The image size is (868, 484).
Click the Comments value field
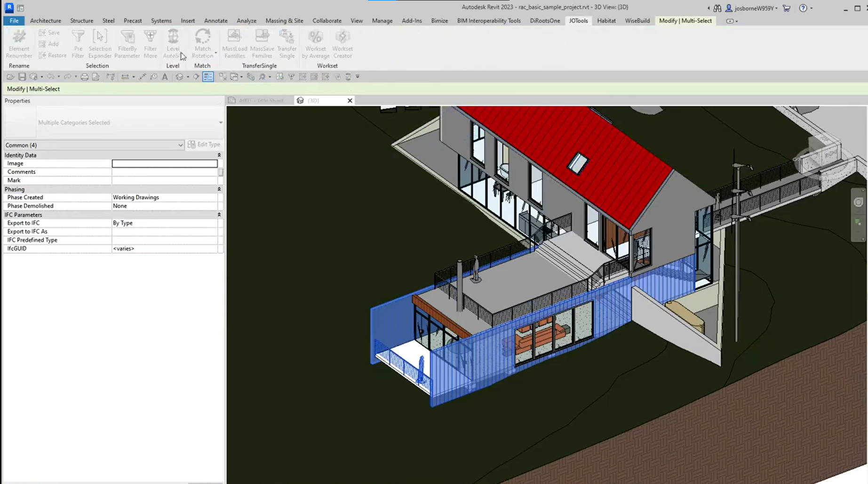click(165, 172)
